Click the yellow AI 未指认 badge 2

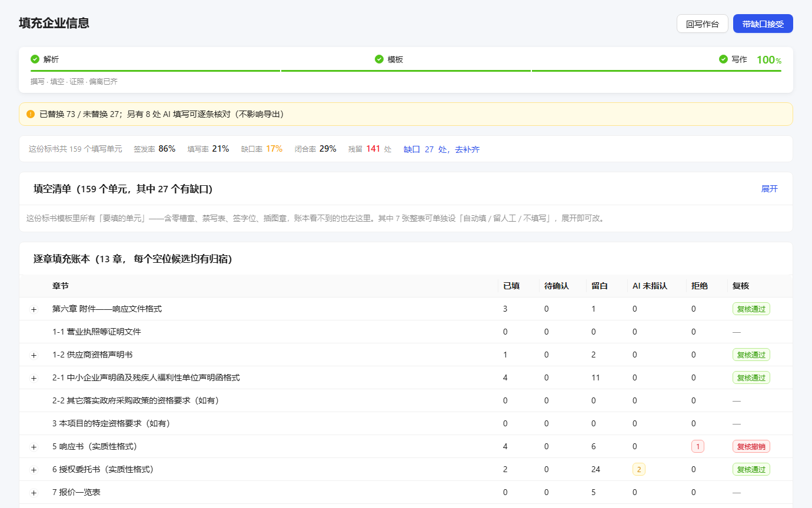point(639,469)
